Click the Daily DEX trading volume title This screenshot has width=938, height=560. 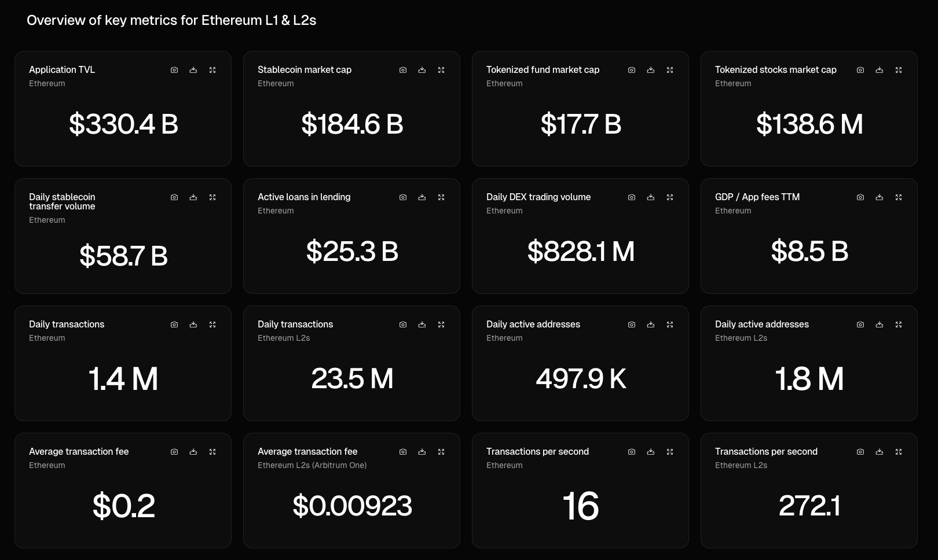tap(538, 197)
